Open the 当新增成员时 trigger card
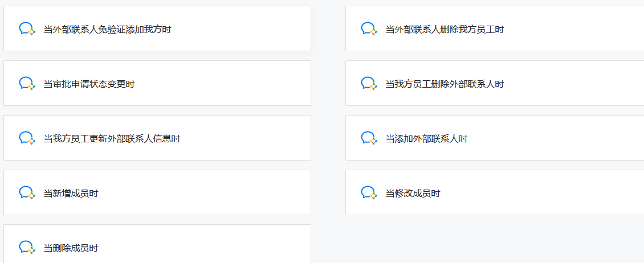Screen dimensions: 644x263 (x=157, y=192)
